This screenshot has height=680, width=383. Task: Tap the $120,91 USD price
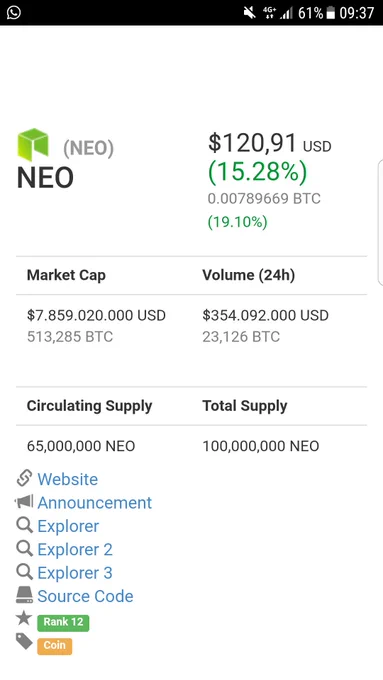(270, 143)
